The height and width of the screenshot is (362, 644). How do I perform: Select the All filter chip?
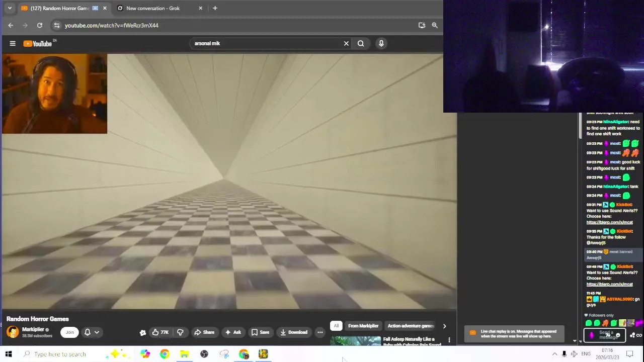tap(336, 326)
